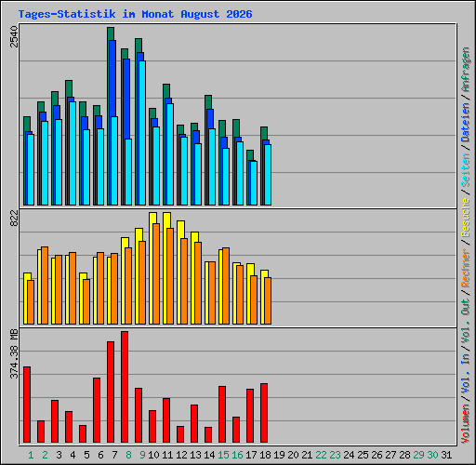
Task: Click day label '10' on the x-axis
Action: pos(153,455)
